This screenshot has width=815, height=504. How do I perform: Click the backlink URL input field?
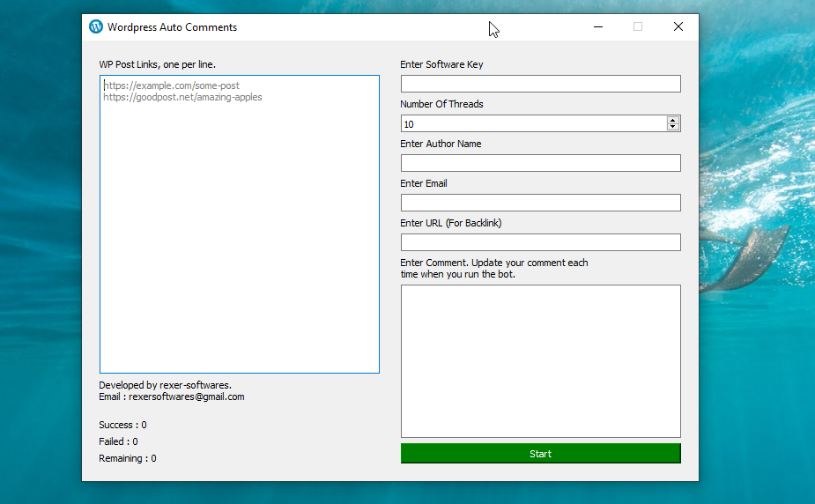pyautogui.click(x=540, y=242)
